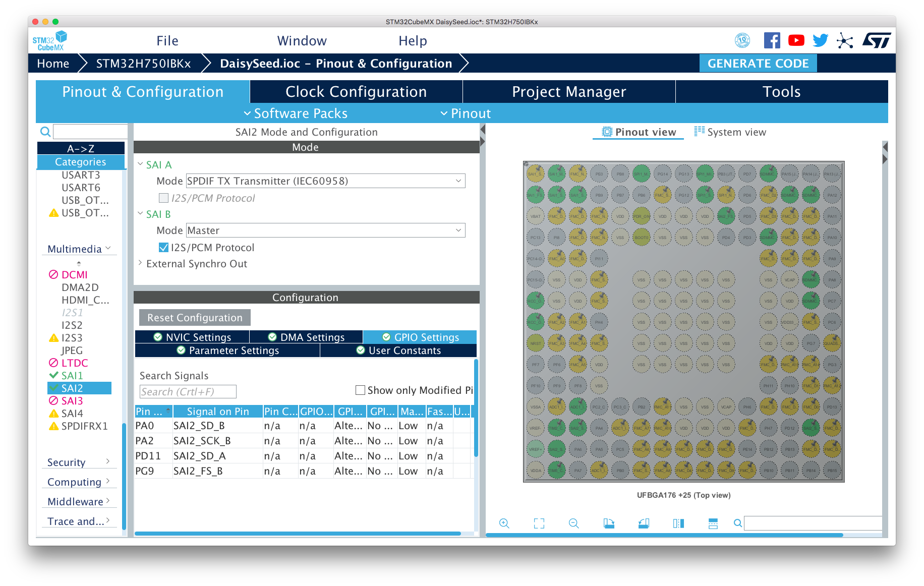This screenshot has width=924, height=586.
Task: Click the warning icon beside SAI4
Action: 53,414
